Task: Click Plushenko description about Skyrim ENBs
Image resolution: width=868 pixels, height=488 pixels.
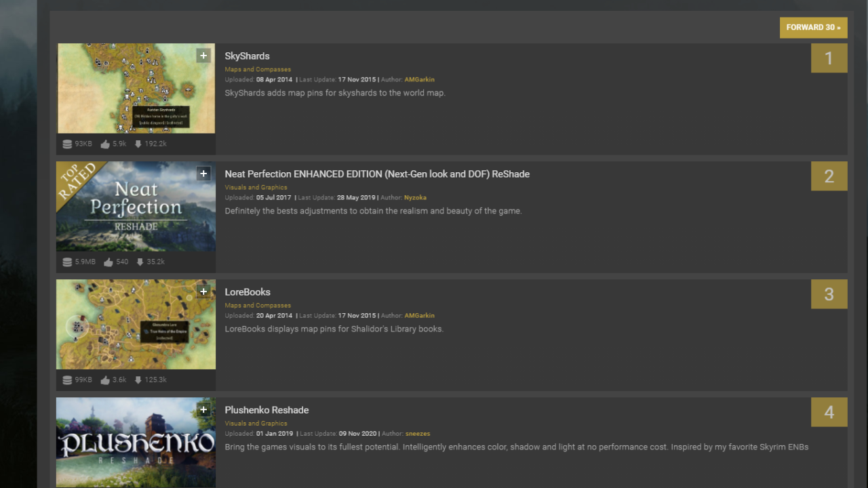Action: pos(517,447)
